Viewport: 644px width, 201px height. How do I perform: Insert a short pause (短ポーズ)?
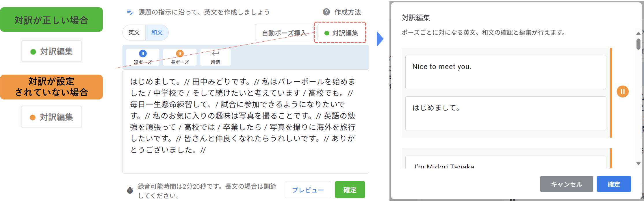point(143,57)
